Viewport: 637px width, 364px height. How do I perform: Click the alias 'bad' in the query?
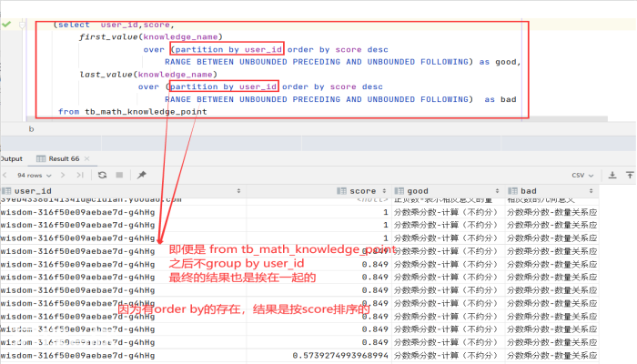click(508, 99)
